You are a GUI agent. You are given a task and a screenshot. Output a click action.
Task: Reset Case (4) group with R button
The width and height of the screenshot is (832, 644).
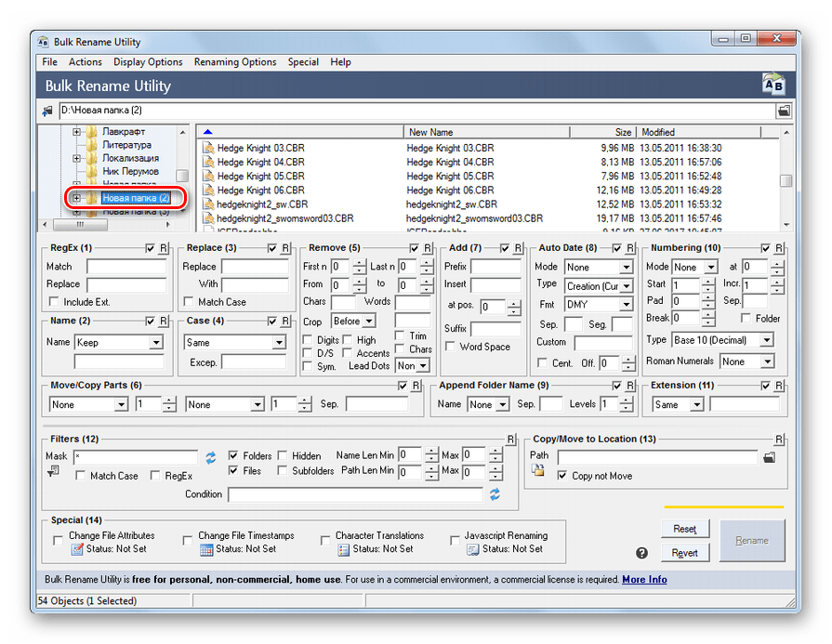tap(285, 321)
